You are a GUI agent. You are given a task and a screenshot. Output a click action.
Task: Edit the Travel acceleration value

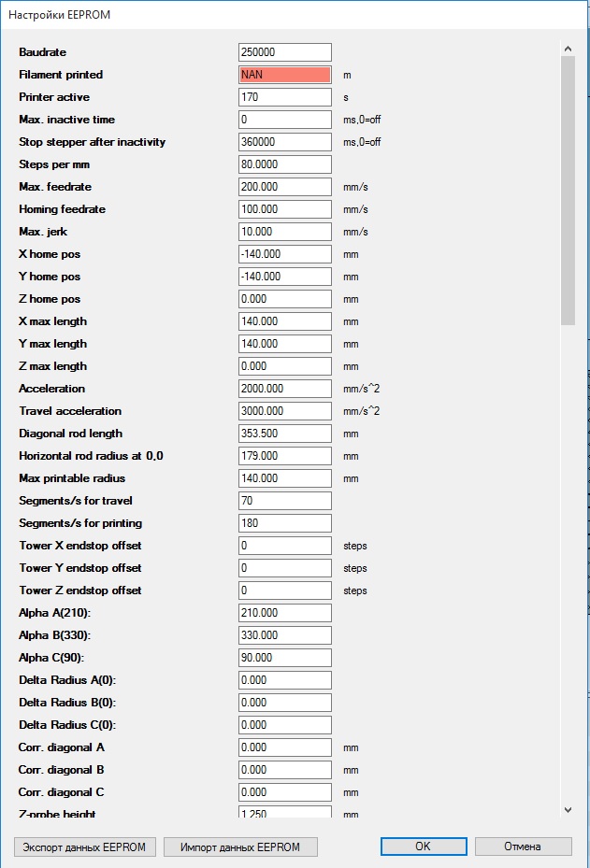pos(285,411)
